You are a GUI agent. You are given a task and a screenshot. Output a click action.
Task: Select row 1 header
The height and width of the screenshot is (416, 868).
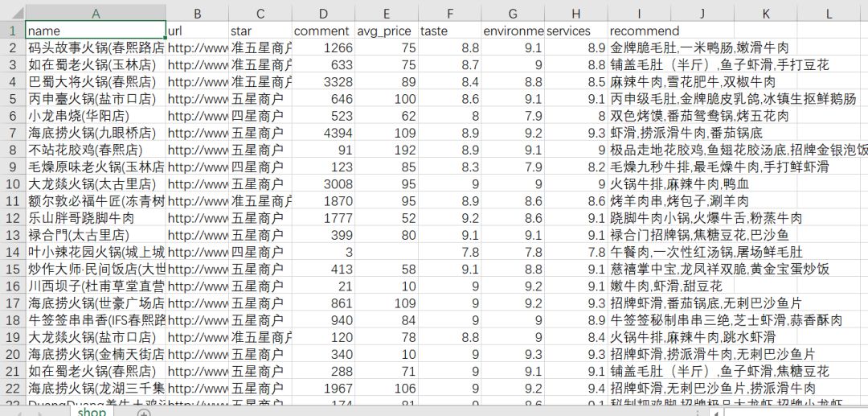coord(13,31)
